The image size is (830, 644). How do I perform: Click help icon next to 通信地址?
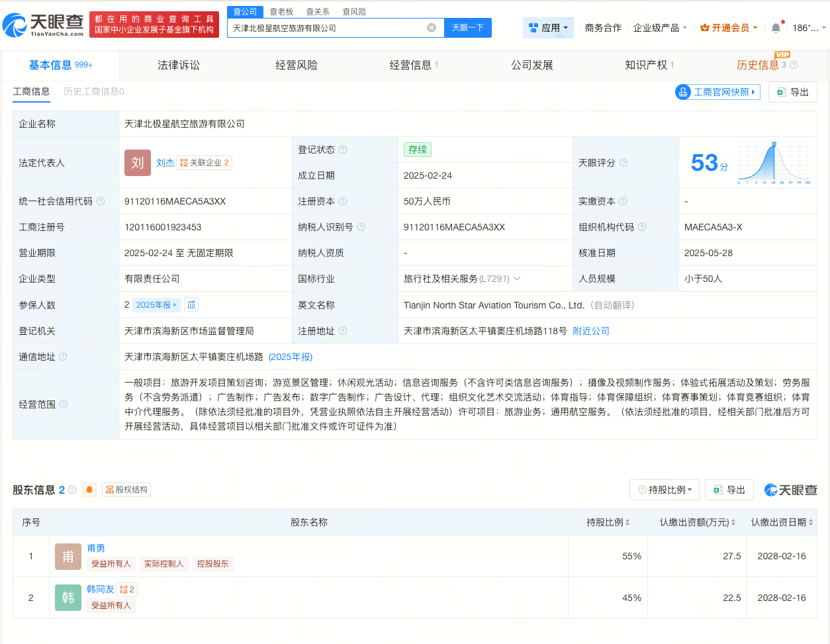(x=63, y=357)
